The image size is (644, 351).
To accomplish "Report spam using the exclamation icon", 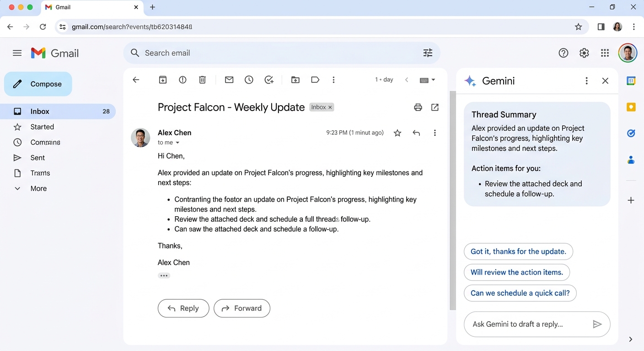I will click(182, 80).
